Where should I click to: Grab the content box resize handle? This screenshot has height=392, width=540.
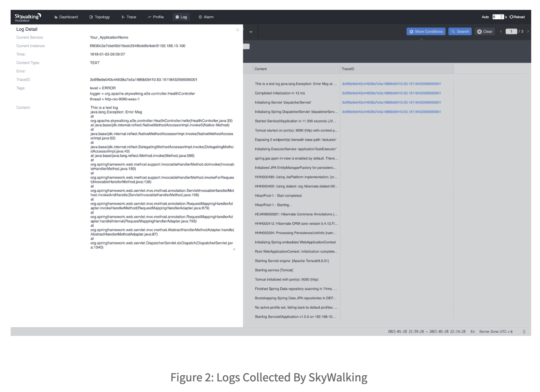234,249
